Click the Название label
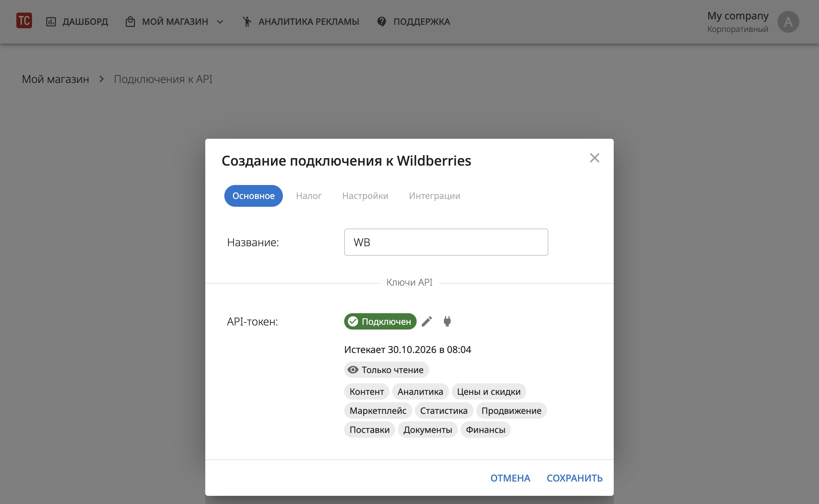 point(253,242)
